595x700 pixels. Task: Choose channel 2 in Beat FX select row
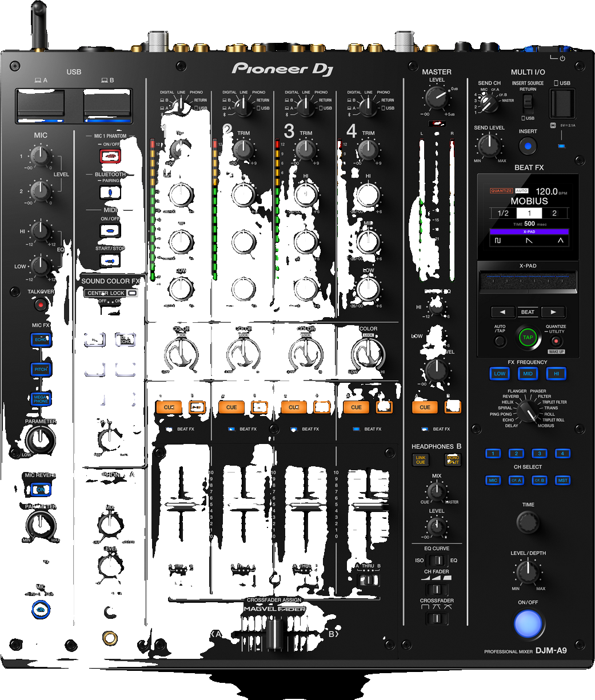pos(516,454)
